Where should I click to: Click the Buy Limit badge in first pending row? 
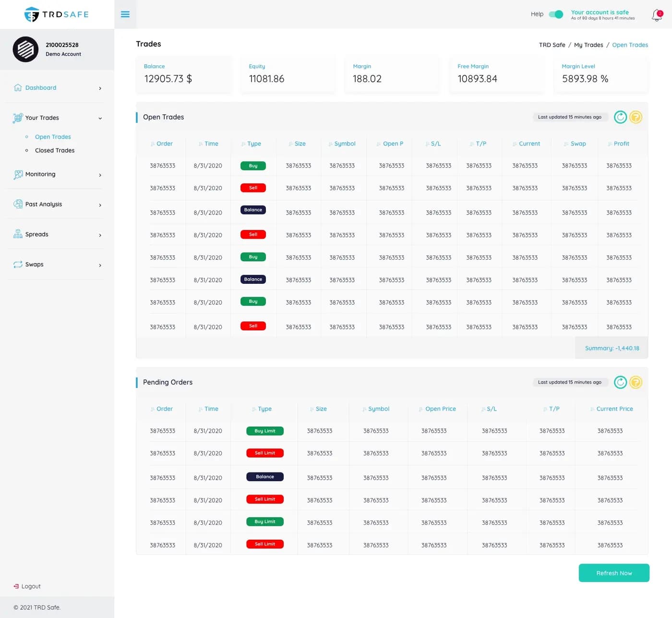pos(265,431)
